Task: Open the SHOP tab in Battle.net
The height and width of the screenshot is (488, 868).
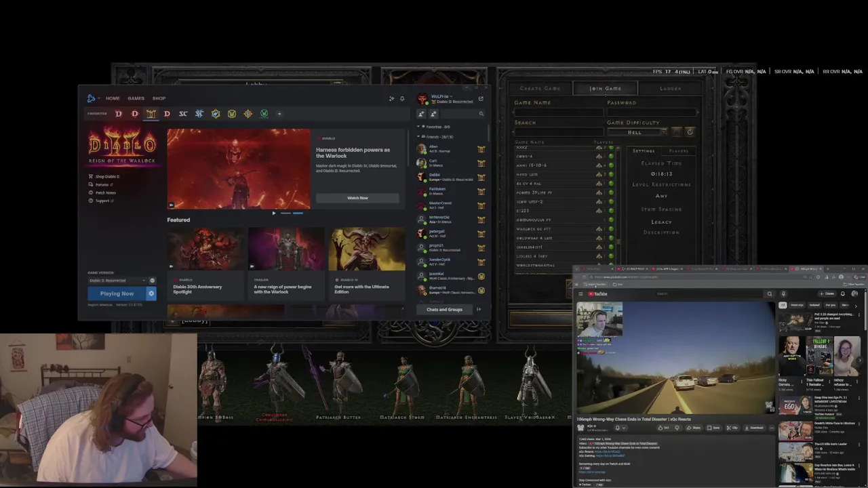Action: point(159,98)
